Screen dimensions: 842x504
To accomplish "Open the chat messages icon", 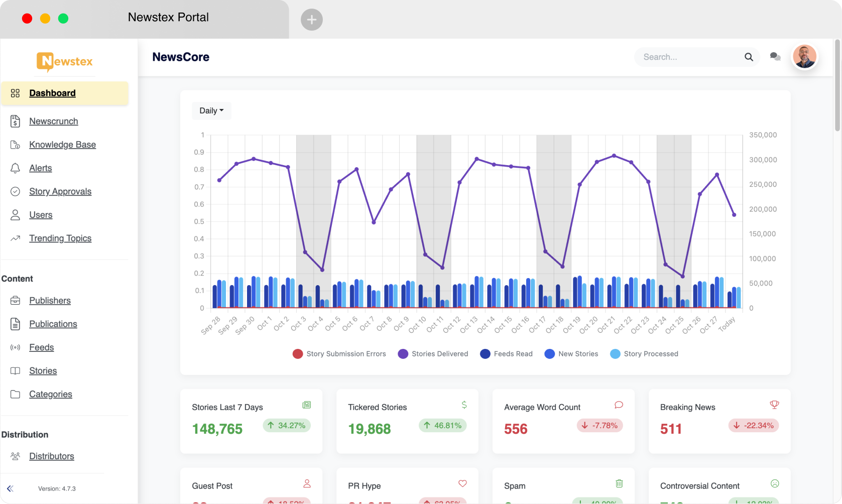I will [x=775, y=57].
